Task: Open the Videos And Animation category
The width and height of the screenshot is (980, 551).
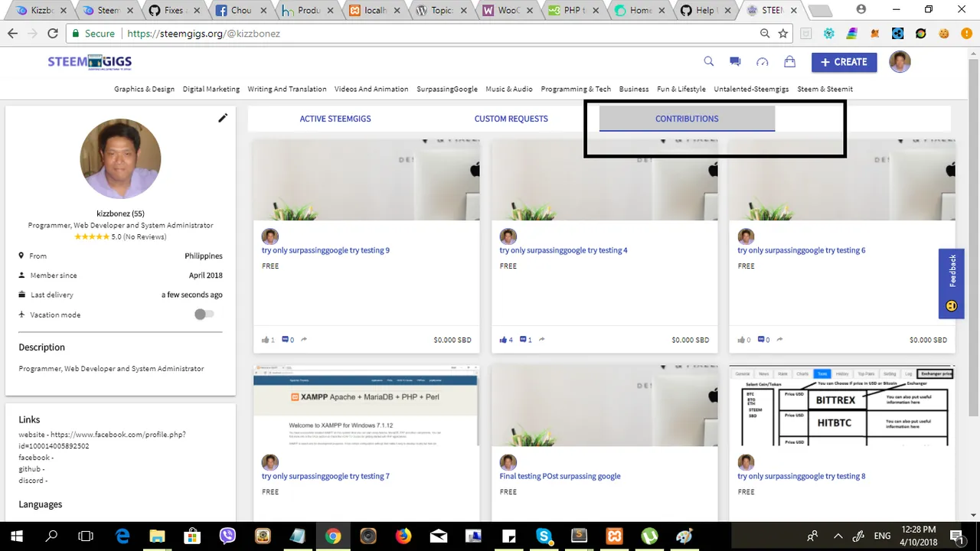Action: pos(371,89)
